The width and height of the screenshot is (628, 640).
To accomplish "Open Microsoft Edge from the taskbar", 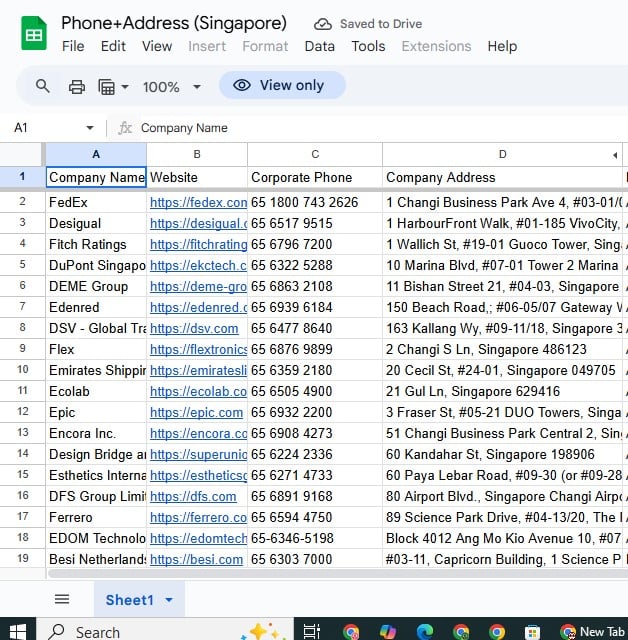I will pos(425,631).
